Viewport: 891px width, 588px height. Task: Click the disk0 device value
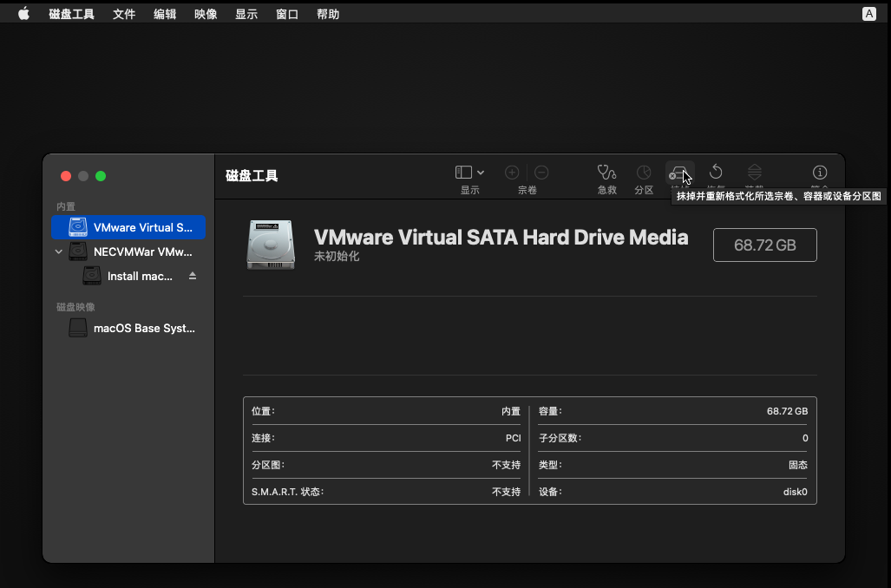(x=795, y=492)
